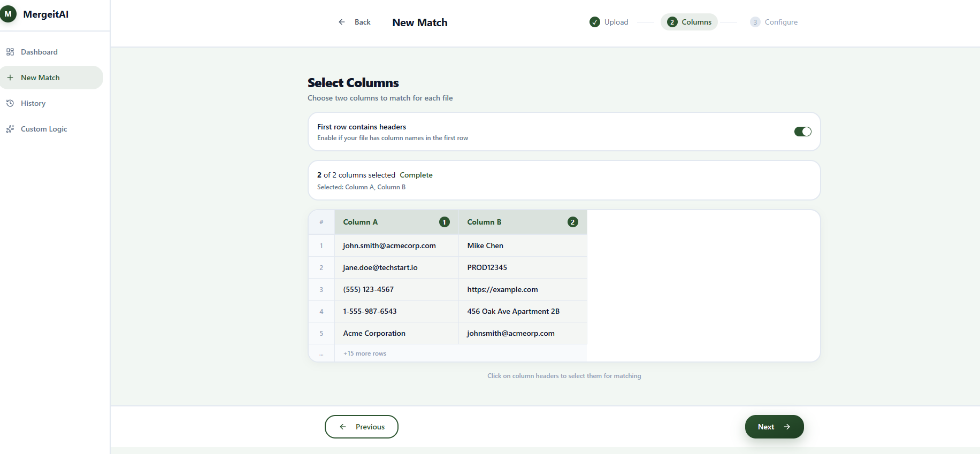Click the column header selection hint text
Screen dimensions: 980x454
coord(564,376)
